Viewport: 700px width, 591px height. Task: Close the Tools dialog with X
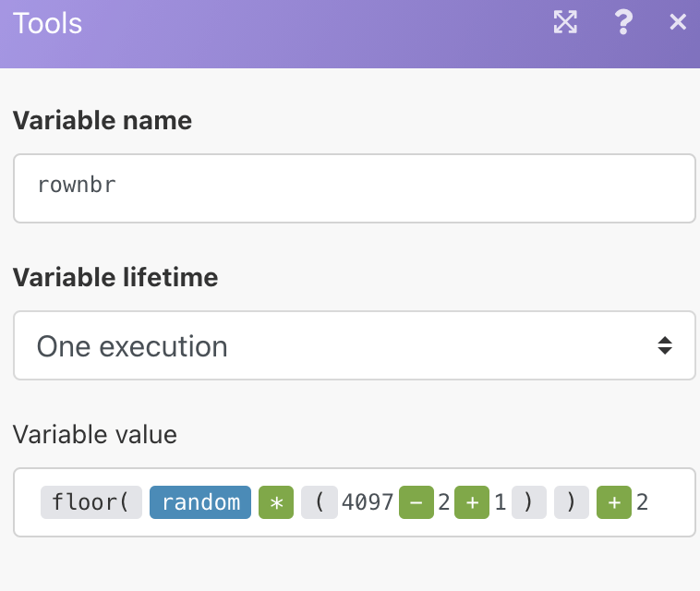[x=678, y=23]
